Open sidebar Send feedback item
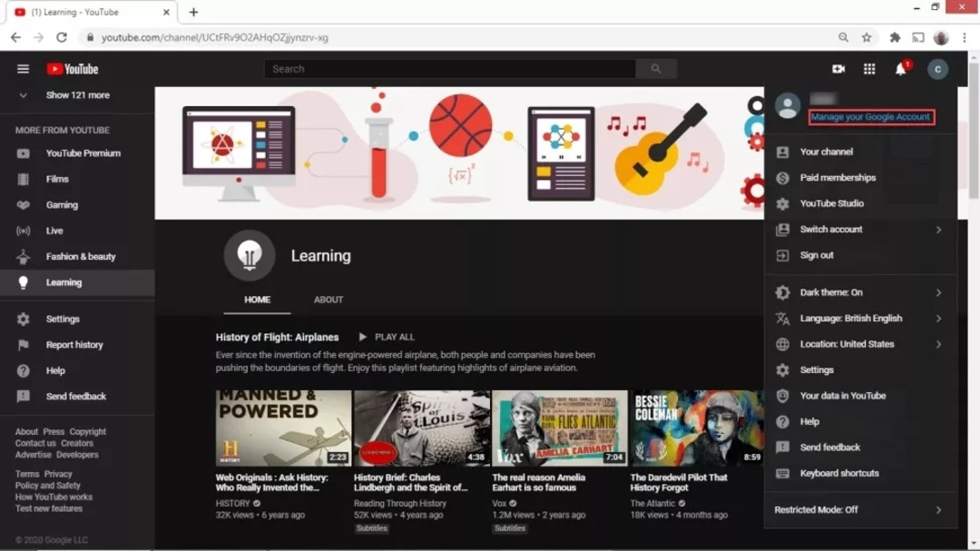 click(x=77, y=397)
